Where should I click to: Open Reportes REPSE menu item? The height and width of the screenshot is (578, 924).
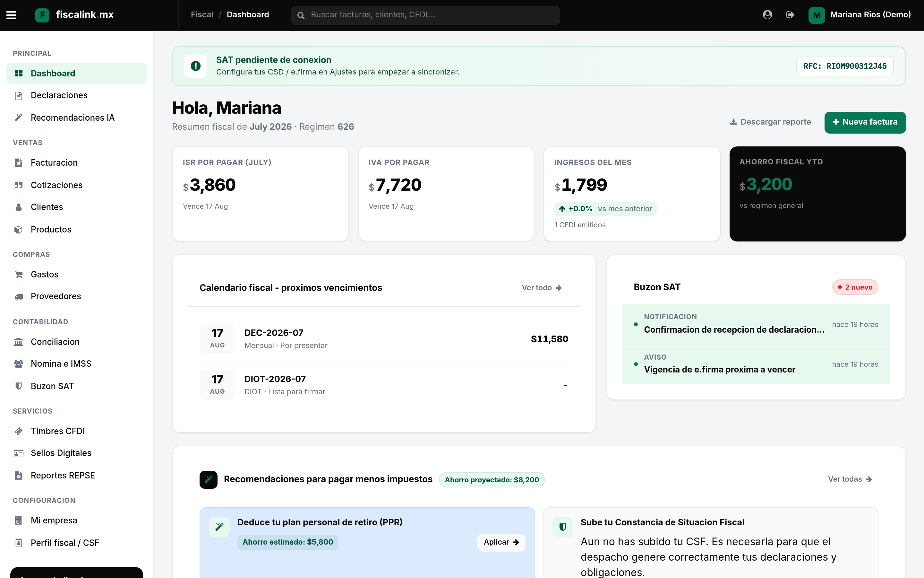(76, 476)
